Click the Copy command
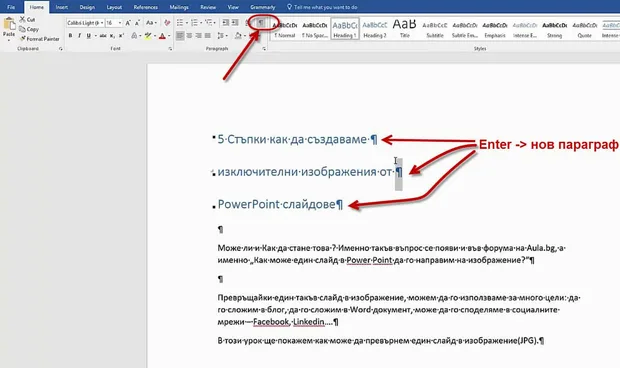Screen dimensions: 620x368 pyautogui.click(x=29, y=29)
